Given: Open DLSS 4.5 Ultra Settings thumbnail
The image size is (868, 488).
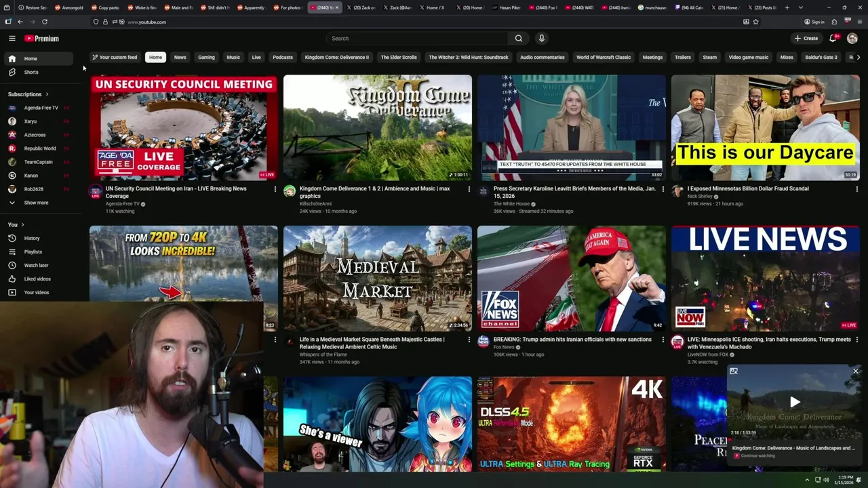Looking at the screenshot, I should coord(572,424).
